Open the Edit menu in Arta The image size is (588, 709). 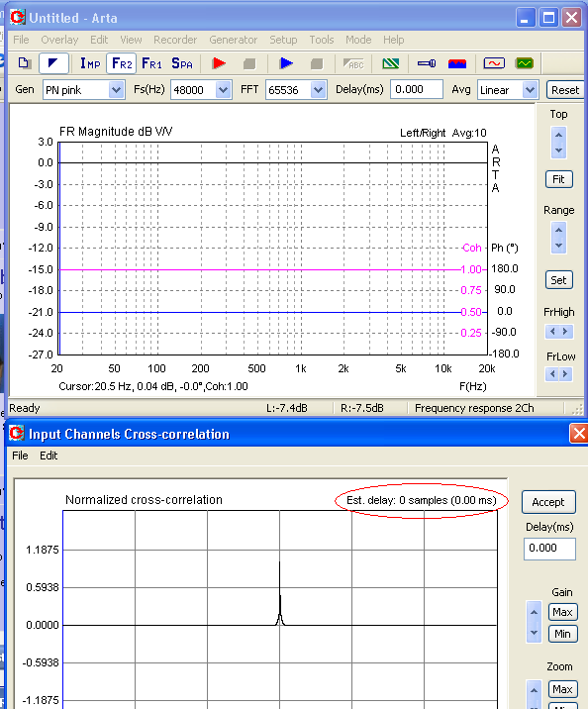(99, 40)
